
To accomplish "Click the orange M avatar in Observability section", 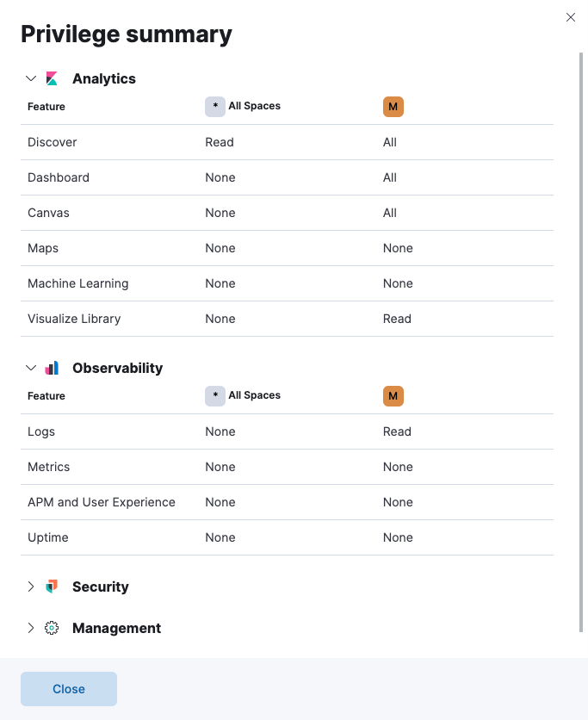I will click(393, 395).
